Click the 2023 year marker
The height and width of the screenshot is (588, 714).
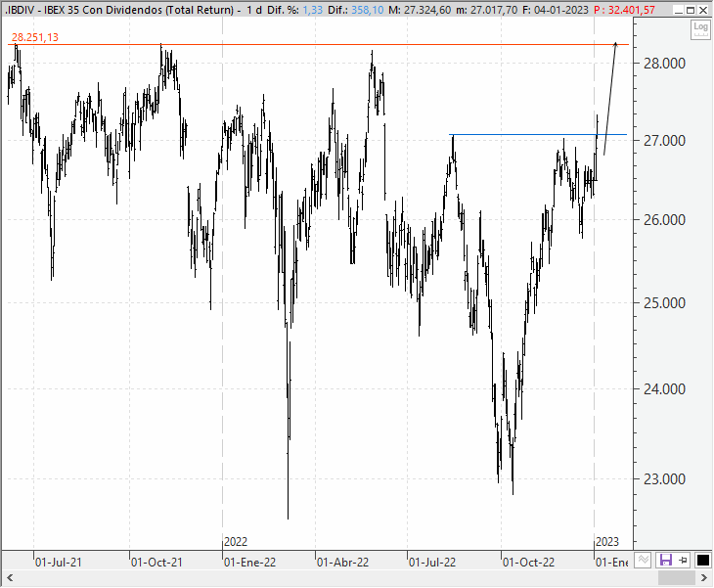[607, 542]
